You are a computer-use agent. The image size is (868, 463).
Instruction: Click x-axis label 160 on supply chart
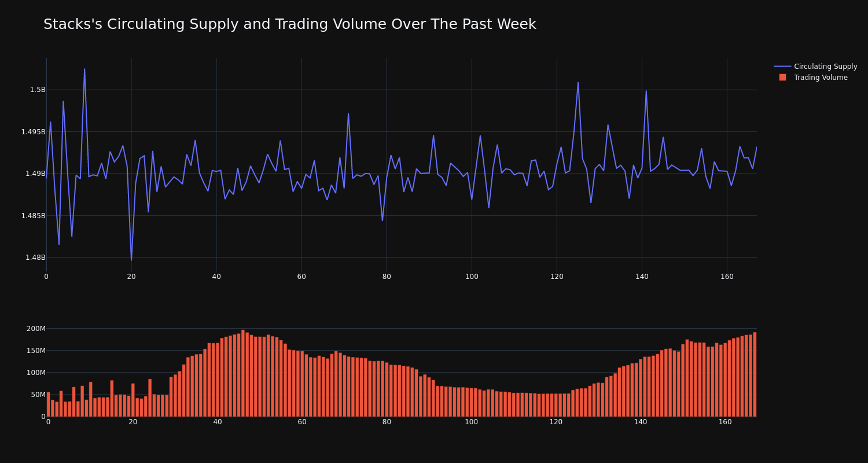(727, 277)
